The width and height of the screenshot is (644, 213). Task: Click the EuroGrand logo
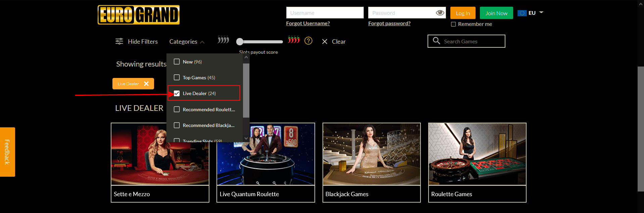(139, 15)
